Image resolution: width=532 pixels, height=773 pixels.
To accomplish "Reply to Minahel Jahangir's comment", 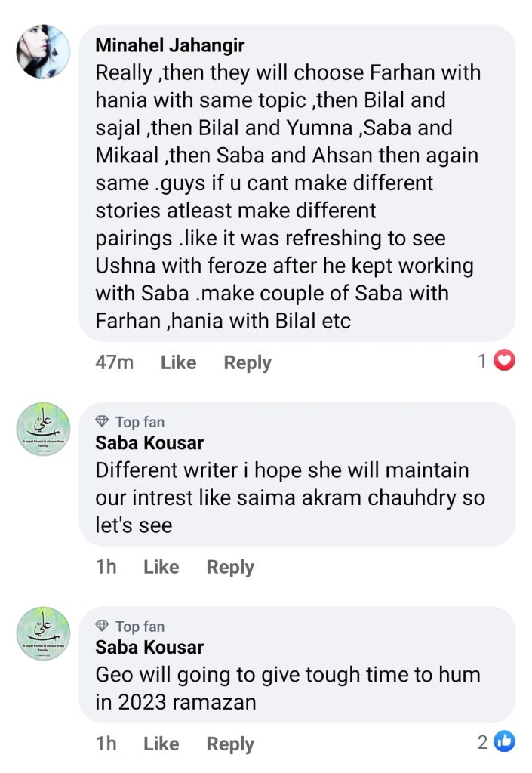I will pyautogui.click(x=247, y=362).
